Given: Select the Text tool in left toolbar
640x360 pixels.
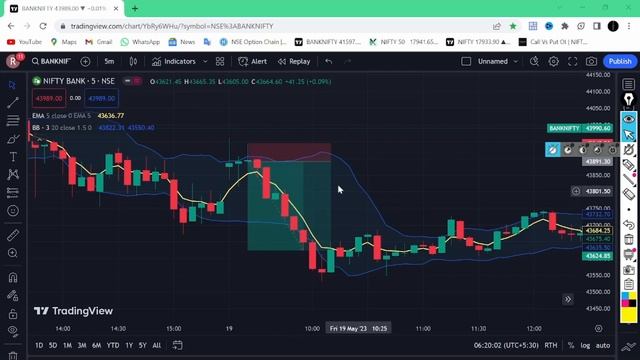Looking at the screenshot, I should point(13,157).
